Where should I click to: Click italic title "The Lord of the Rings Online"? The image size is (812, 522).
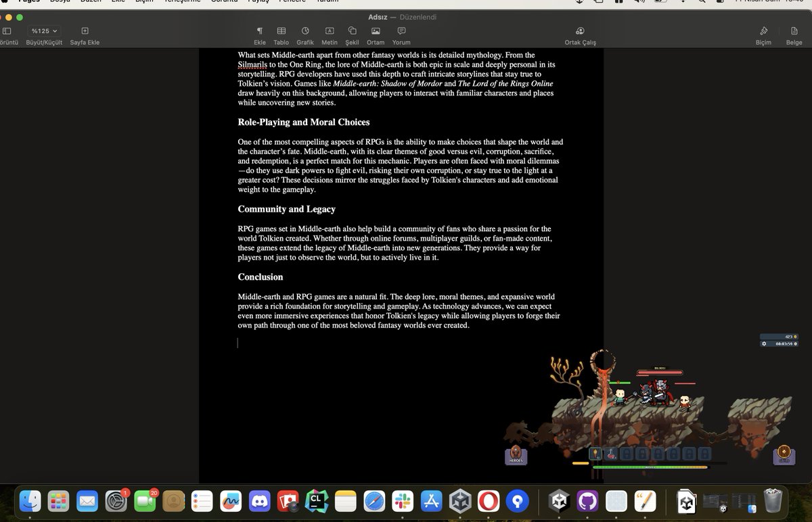pos(505,84)
